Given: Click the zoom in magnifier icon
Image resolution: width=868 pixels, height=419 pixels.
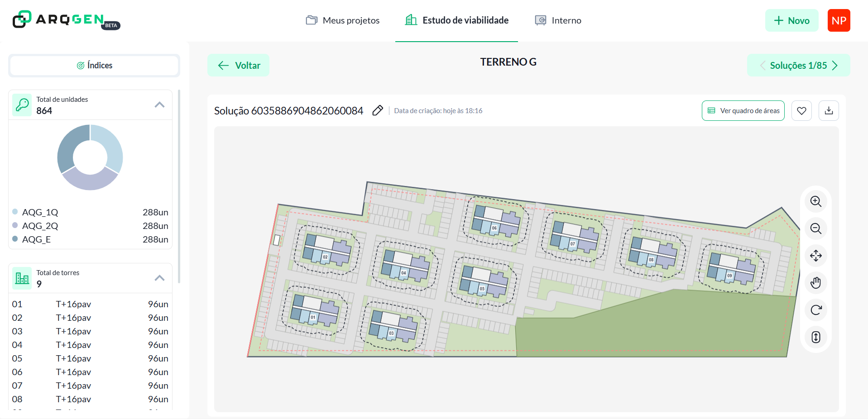Looking at the screenshot, I should (815, 201).
